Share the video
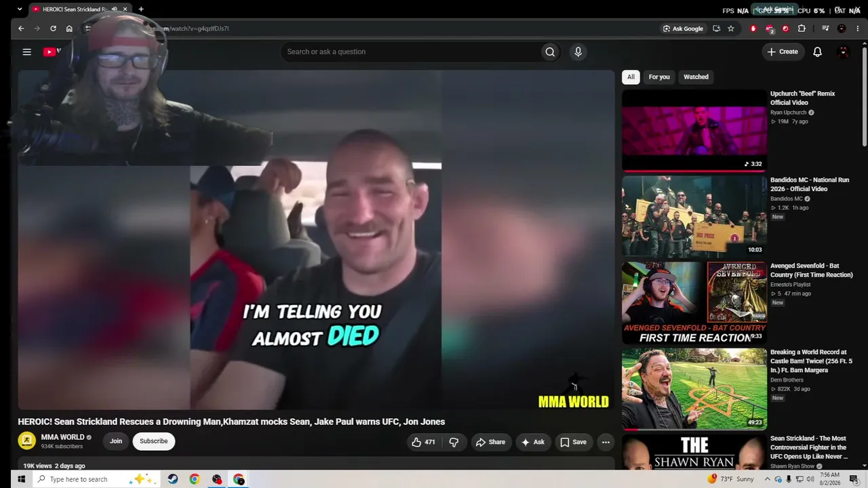Screen dimensions: 868x488 (x=490, y=442)
